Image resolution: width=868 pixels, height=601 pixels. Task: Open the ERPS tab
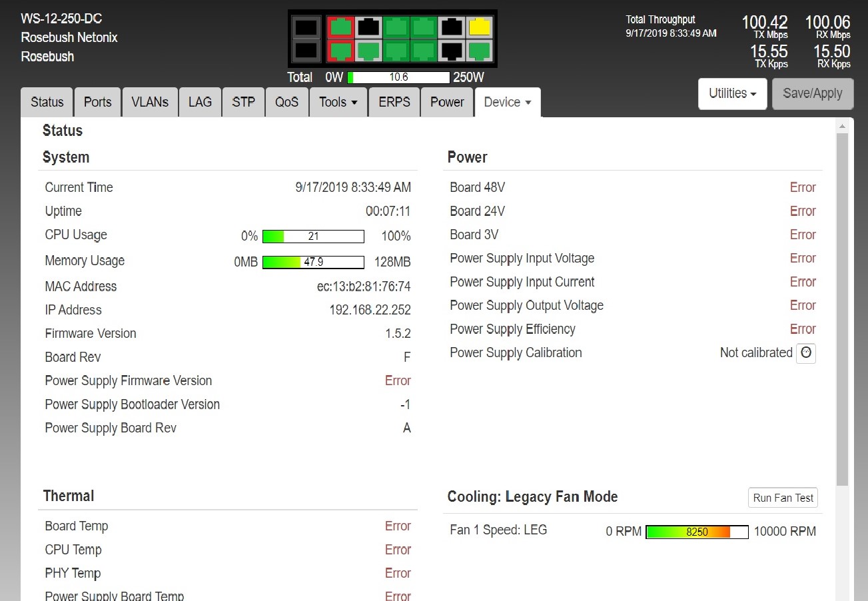click(x=394, y=102)
